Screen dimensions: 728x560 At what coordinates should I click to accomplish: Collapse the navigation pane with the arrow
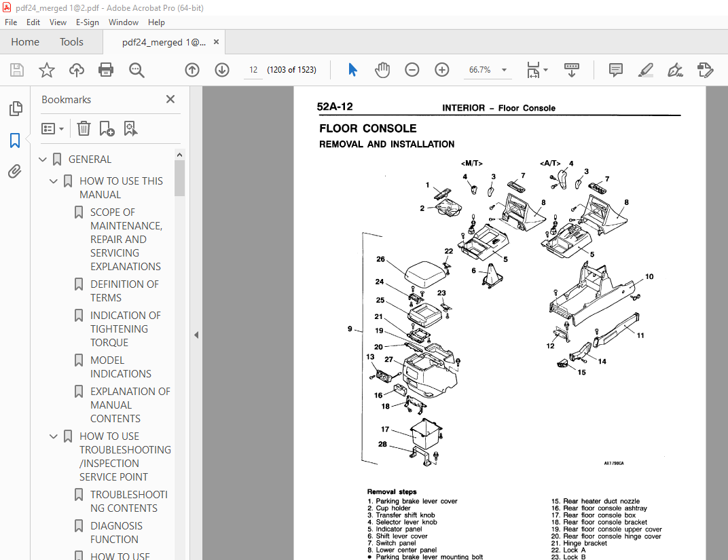[196, 335]
